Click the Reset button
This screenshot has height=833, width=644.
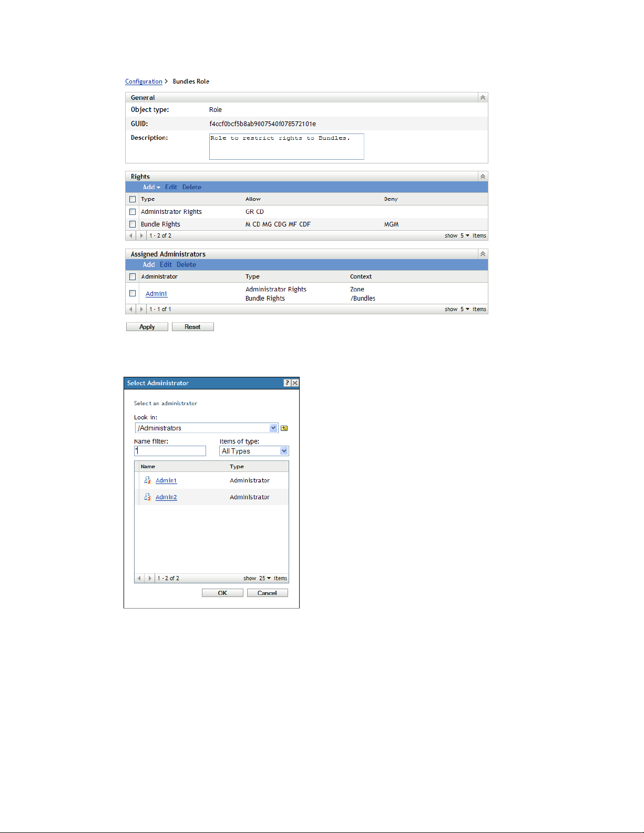click(192, 327)
